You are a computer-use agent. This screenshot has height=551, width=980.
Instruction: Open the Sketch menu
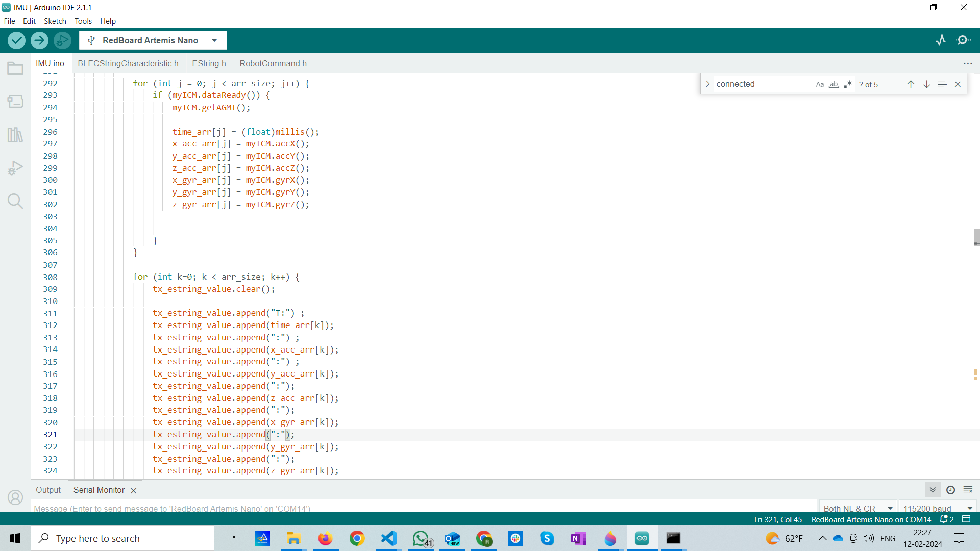pos(55,21)
